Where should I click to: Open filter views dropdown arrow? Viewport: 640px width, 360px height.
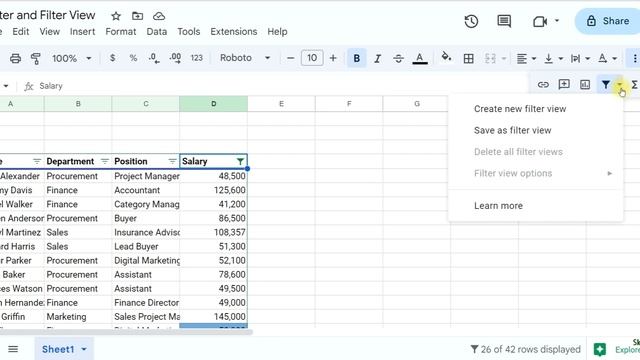[620, 84]
